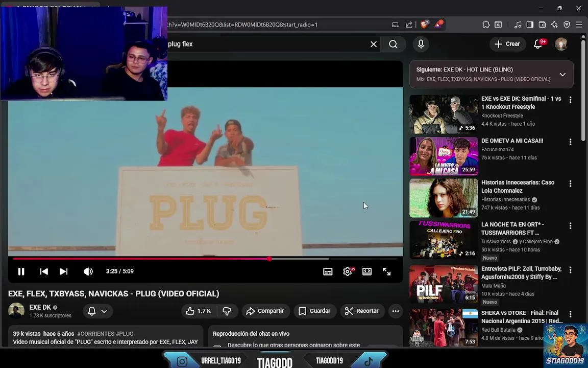Open Brave Shields lion icon
588x368 pixels.
coord(424,25)
